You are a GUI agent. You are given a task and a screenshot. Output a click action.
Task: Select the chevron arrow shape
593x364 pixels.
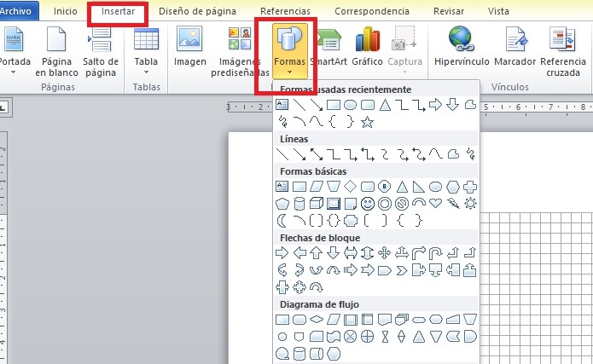coord(402,270)
